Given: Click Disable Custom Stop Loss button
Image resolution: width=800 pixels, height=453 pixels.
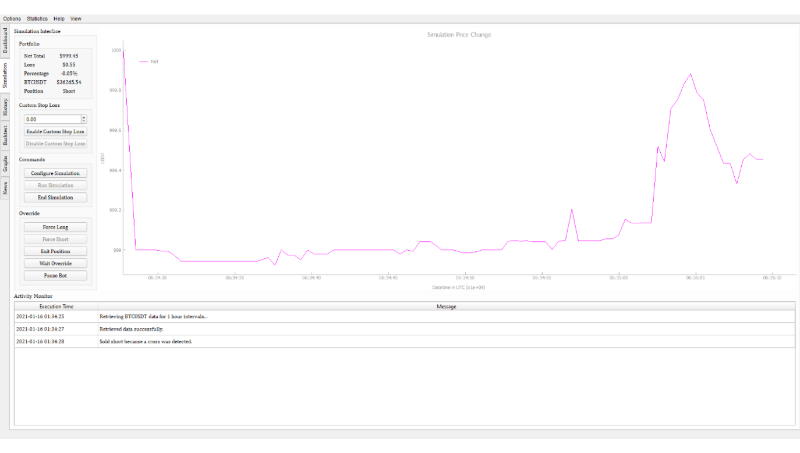Looking at the screenshot, I should (55, 144).
